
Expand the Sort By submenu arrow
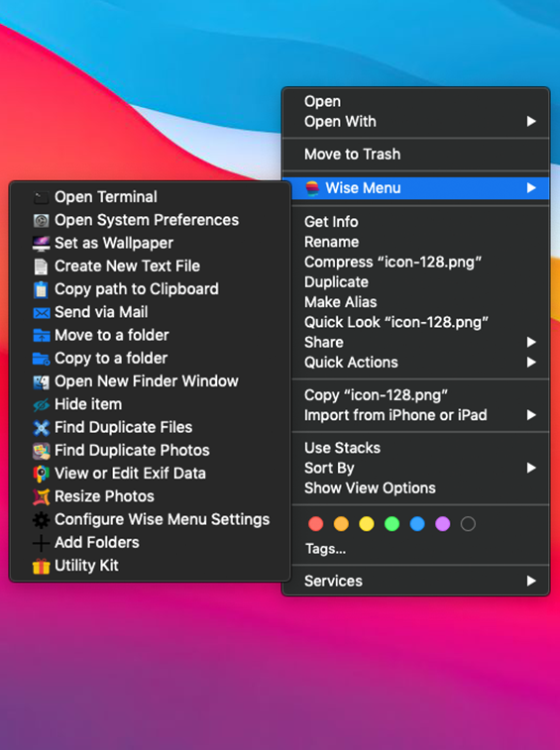pos(531,468)
